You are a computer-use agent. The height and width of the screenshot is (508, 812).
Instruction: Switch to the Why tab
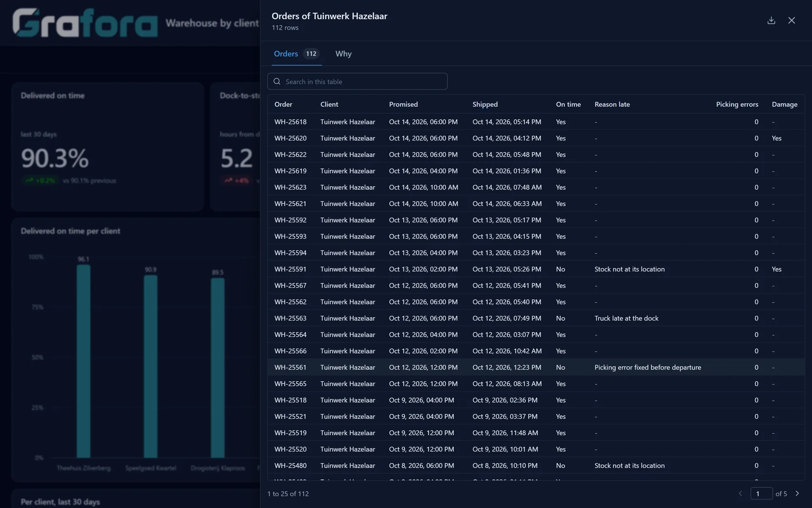tap(343, 54)
